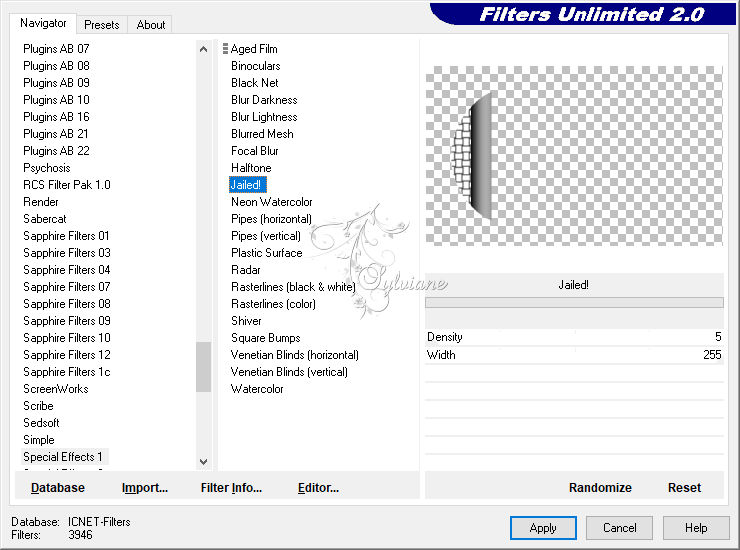The image size is (740, 550).
Task: Open the About tab
Action: [151, 25]
